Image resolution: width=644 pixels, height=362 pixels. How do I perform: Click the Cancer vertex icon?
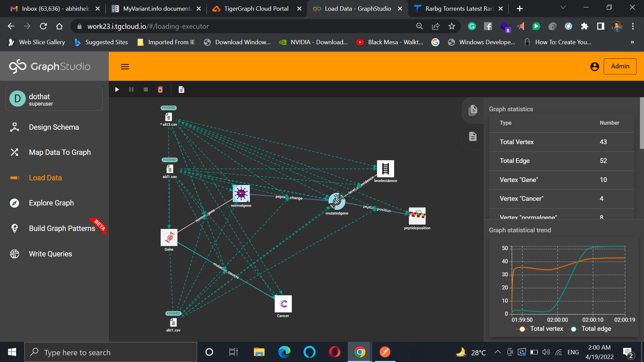283,304
